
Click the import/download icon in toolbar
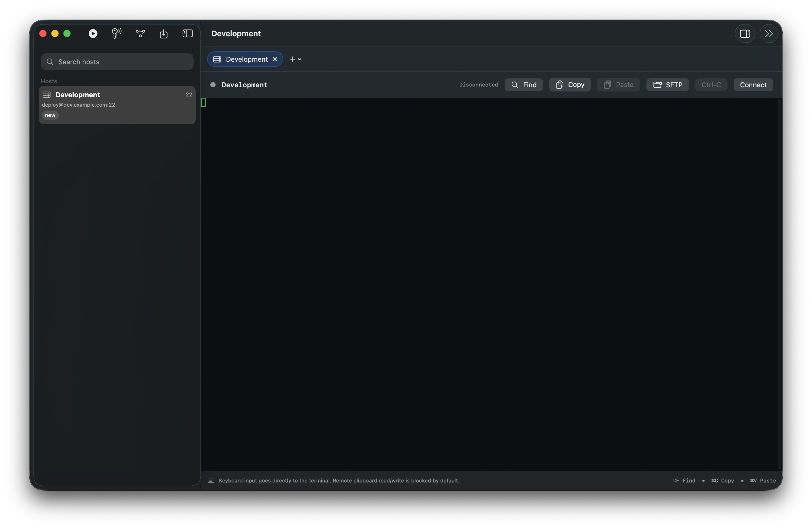(164, 33)
